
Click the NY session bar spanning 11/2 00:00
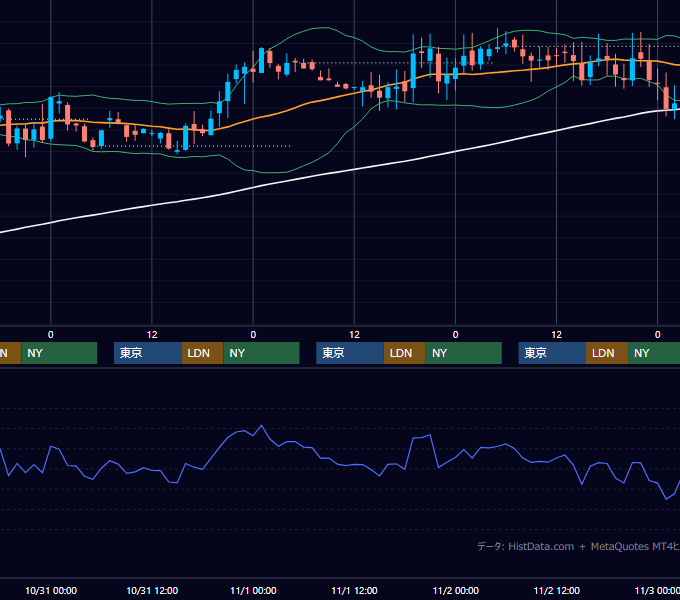tap(464, 353)
